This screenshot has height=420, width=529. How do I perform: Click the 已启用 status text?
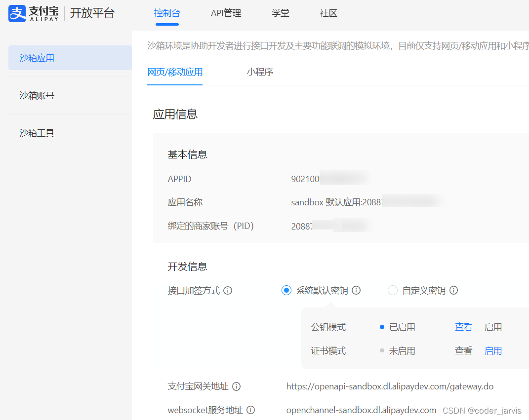402,327
